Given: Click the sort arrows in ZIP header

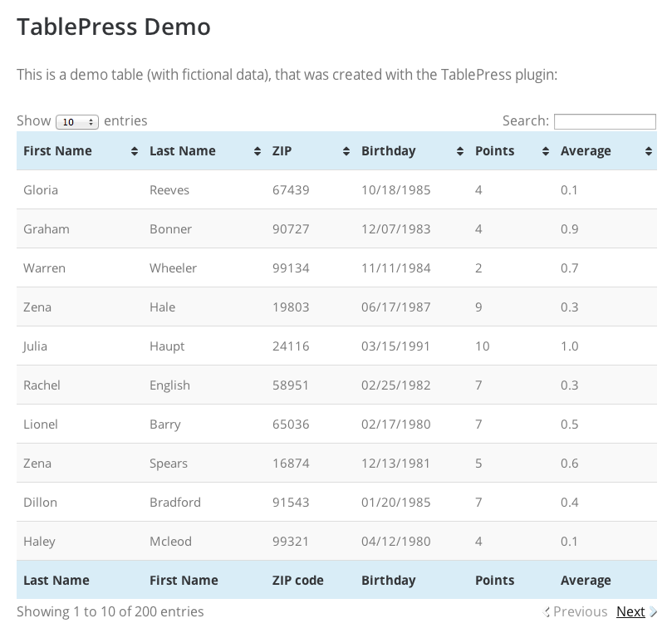Looking at the screenshot, I should pyautogui.click(x=346, y=151).
